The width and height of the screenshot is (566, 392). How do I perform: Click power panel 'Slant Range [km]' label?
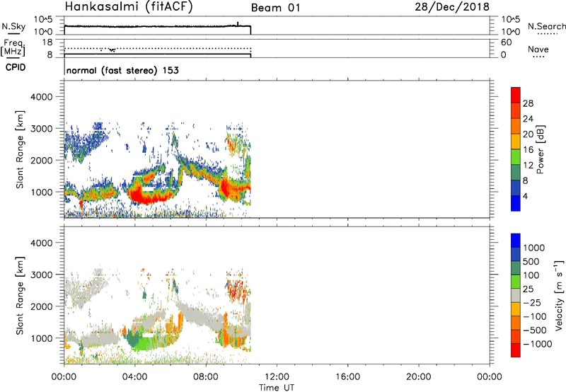[x=20, y=149]
